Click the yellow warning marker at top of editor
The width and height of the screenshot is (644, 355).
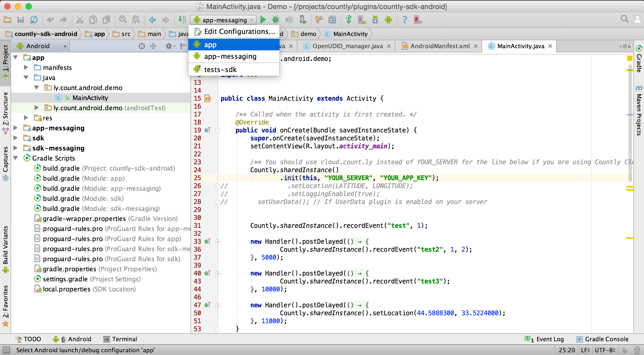click(x=629, y=58)
